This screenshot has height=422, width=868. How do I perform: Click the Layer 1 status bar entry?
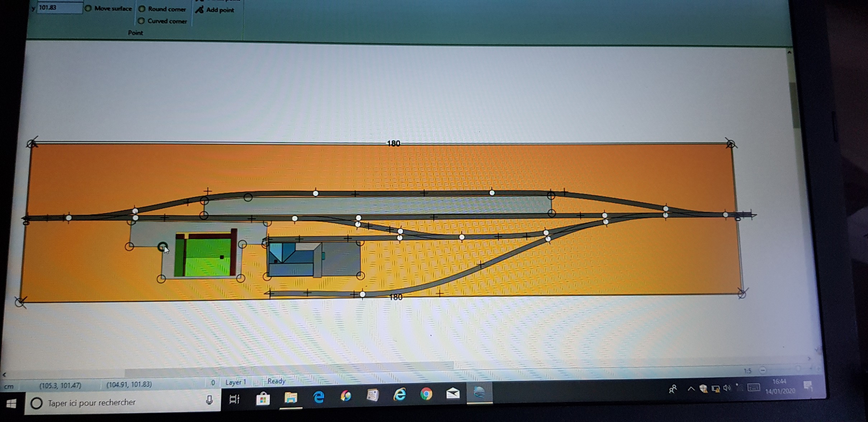[x=236, y=382]
